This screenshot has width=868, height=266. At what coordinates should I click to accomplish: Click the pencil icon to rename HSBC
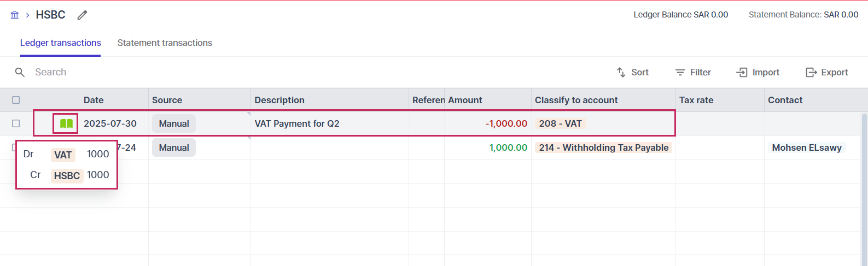tap(82, 15)
